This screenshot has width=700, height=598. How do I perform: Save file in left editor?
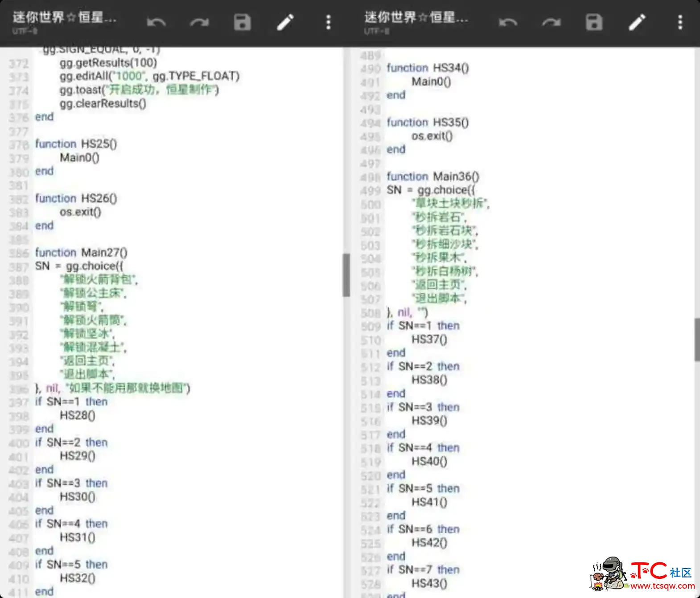click(242, 22)
